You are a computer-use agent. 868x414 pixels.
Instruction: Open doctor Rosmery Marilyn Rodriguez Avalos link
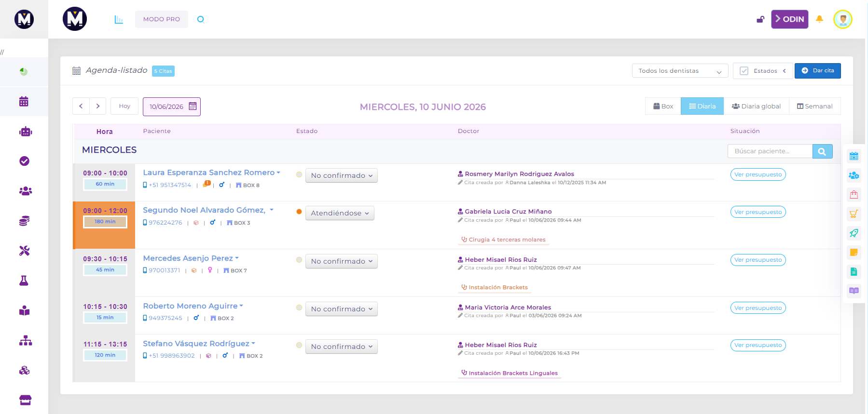pyautogui.click(x=519, y=174)
